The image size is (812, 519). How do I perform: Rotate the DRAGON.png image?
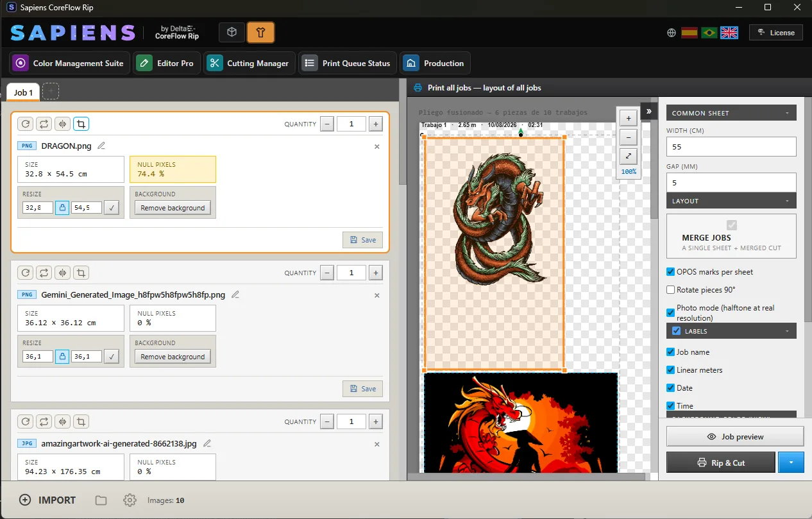26,124
